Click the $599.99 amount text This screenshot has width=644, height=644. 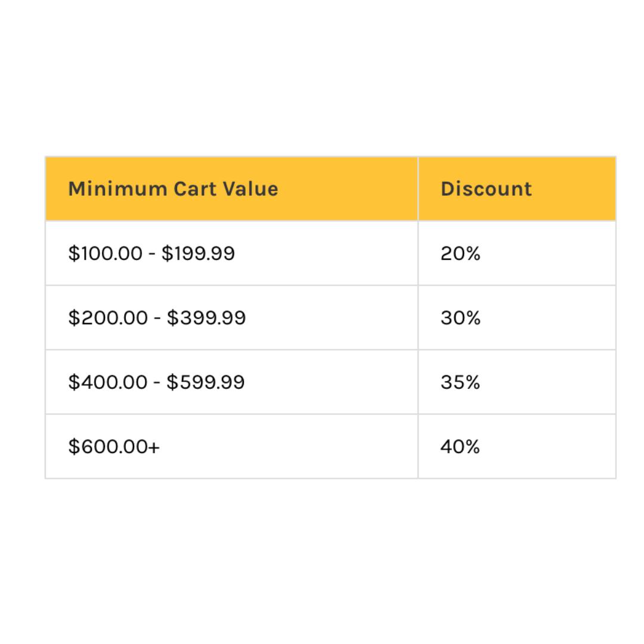pos(206,382)
